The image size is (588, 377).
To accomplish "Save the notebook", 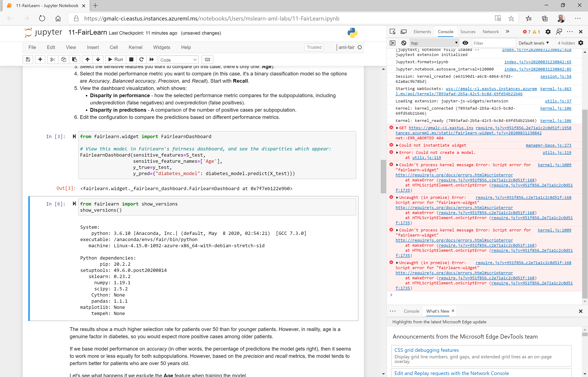I will pos(28,59).
